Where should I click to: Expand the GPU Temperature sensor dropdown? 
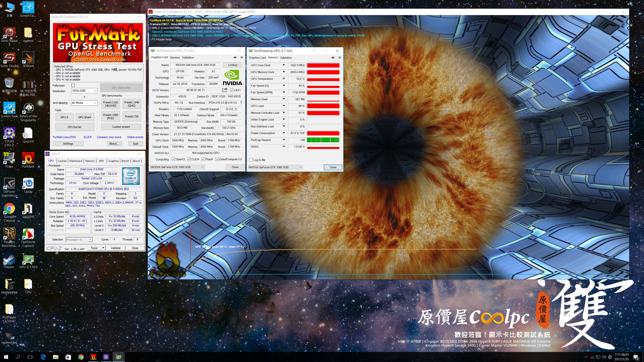284,79
